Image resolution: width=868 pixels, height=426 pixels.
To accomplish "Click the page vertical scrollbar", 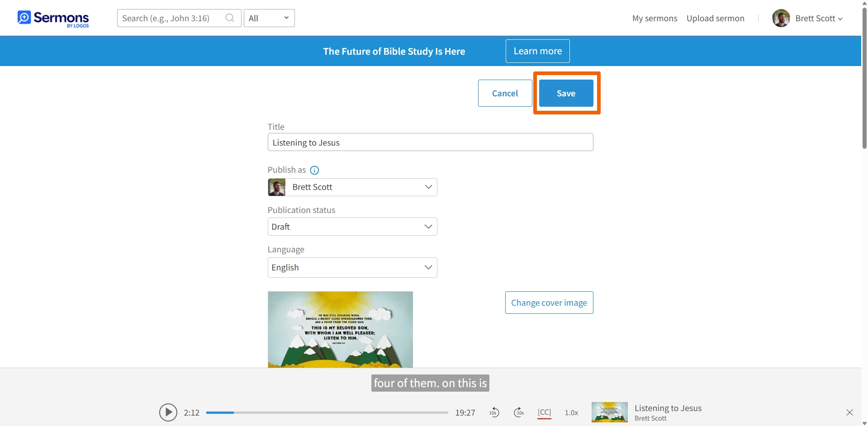I will (864, 78).
